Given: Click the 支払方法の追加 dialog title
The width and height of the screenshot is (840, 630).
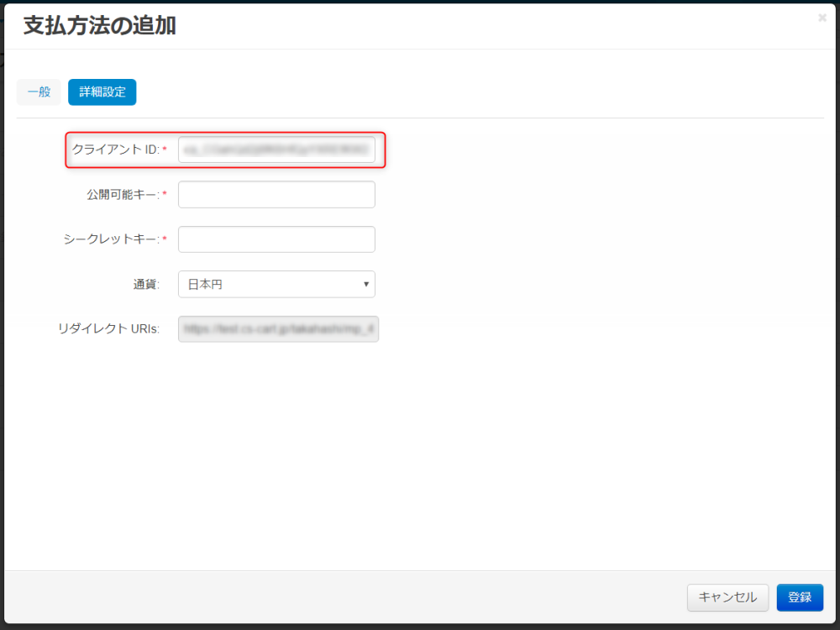Looking at the screenshot, I should (x=100, y=26).
